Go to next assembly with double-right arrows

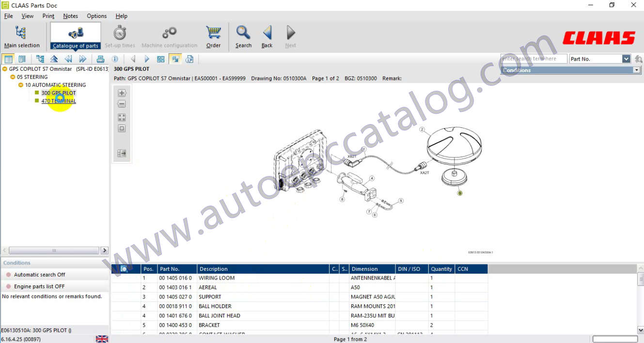(83, 59)
